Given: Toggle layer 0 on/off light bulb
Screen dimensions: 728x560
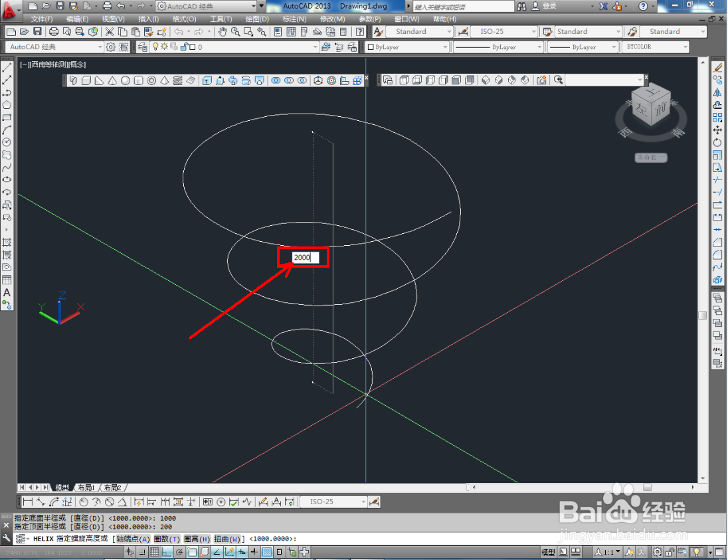Looking at the screenshot, I should [x=156, y=47].
